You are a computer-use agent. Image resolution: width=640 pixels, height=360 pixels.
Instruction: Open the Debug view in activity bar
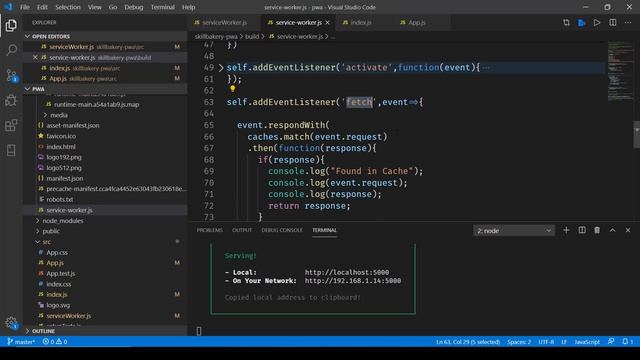(11, 100)
